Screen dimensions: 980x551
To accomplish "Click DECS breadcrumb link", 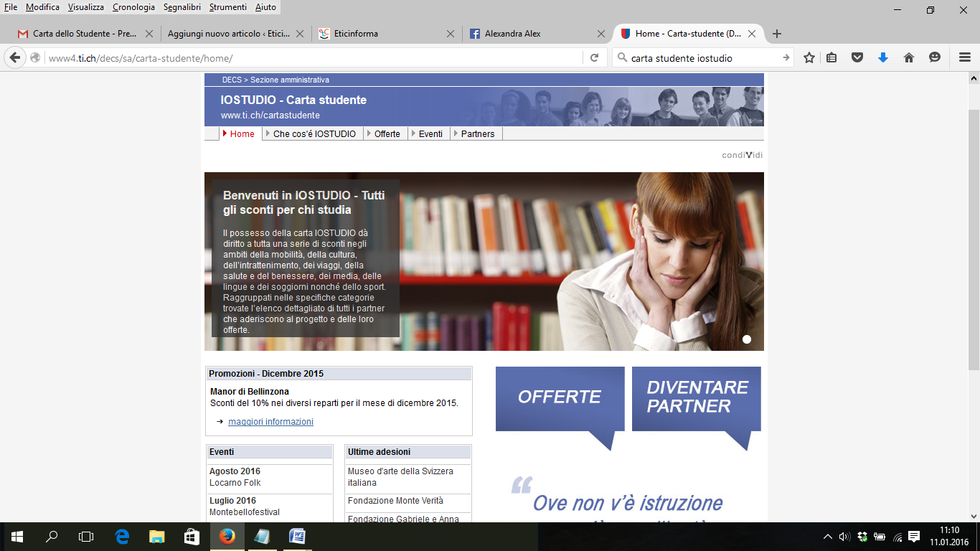I will point(232,80).
